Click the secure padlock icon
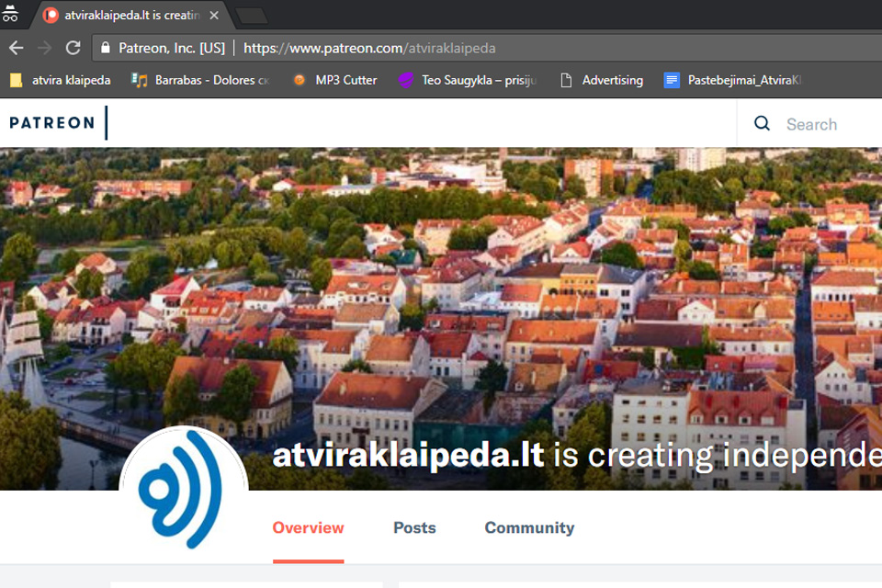882x588 pixels. click(x=106, y=48)
